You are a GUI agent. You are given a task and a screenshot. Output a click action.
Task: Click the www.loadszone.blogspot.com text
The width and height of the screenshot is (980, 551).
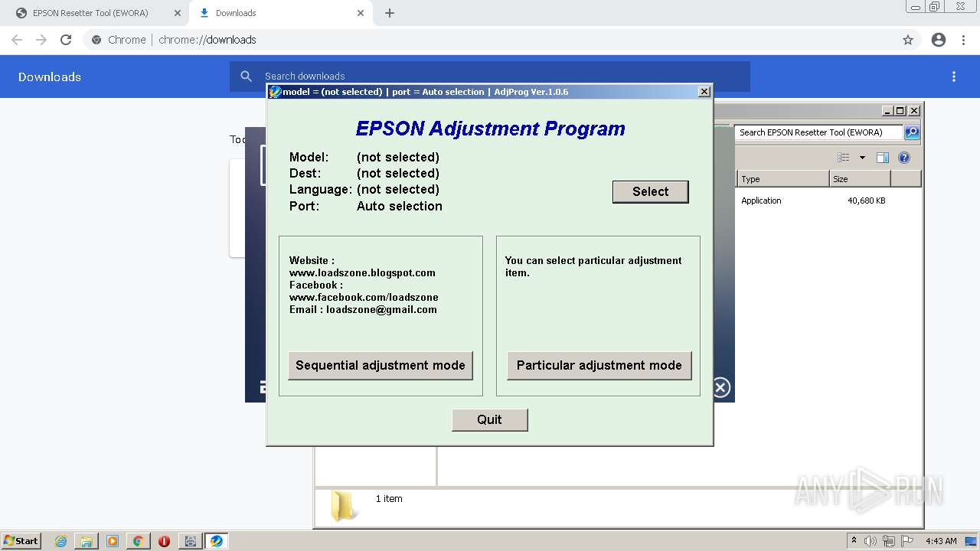pos(362,272)
